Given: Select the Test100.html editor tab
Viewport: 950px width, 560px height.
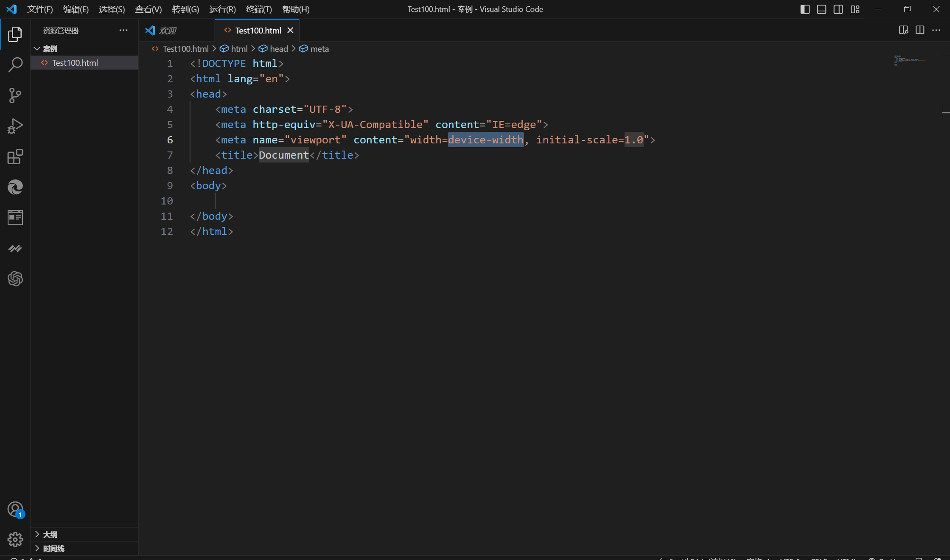Looking at the screenshot, I should tap(257, 30).
